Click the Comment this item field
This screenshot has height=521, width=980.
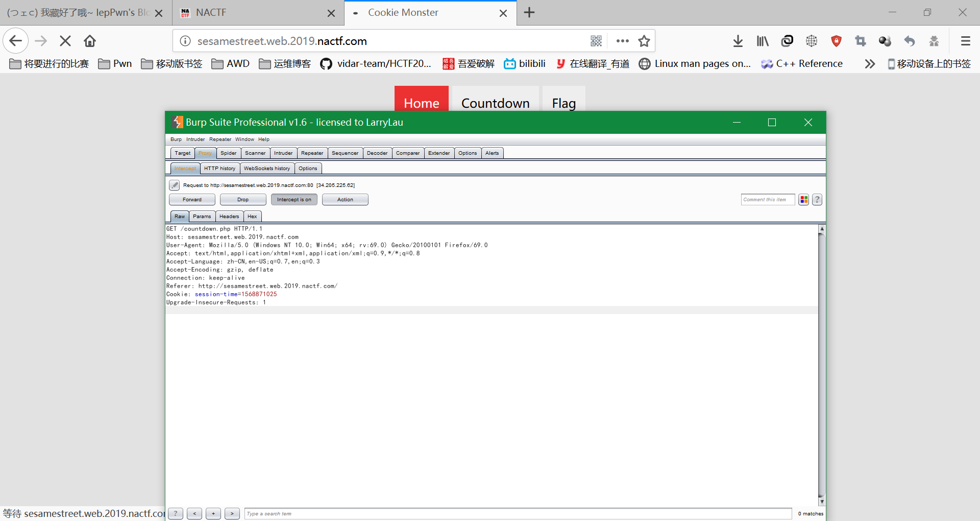(x=768, y=200)
